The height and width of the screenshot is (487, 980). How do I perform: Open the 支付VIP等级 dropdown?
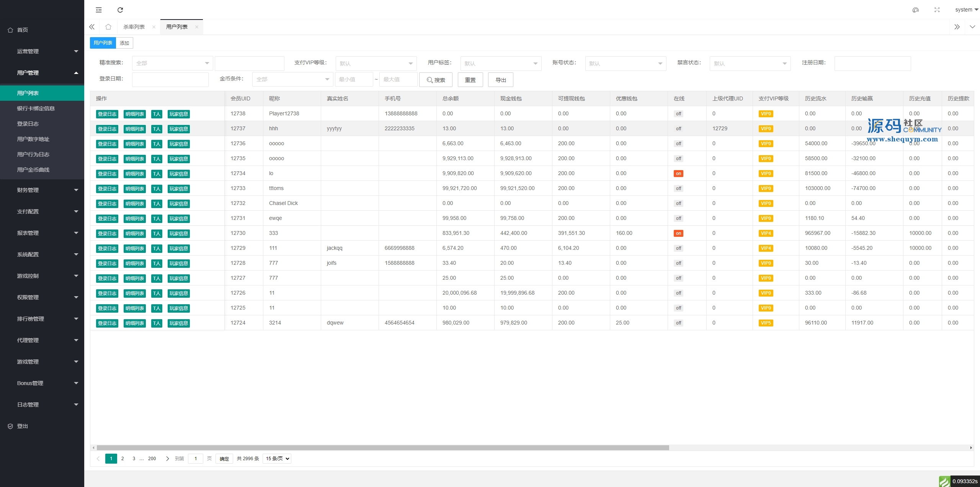click(x=376, y=64)
